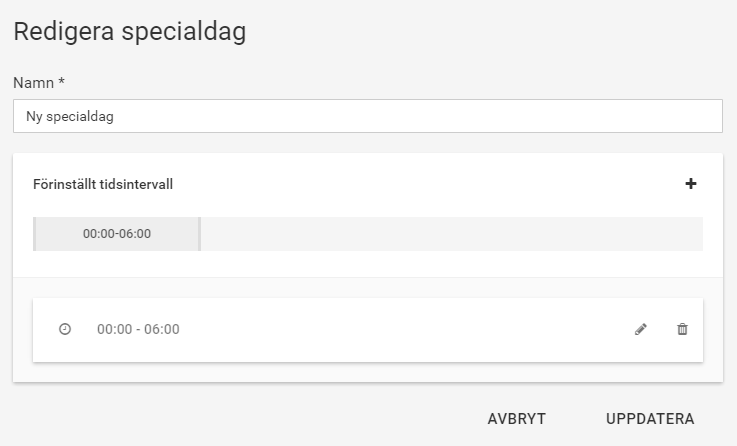
Task: Click the Namn field label
Action: [33, 83]
